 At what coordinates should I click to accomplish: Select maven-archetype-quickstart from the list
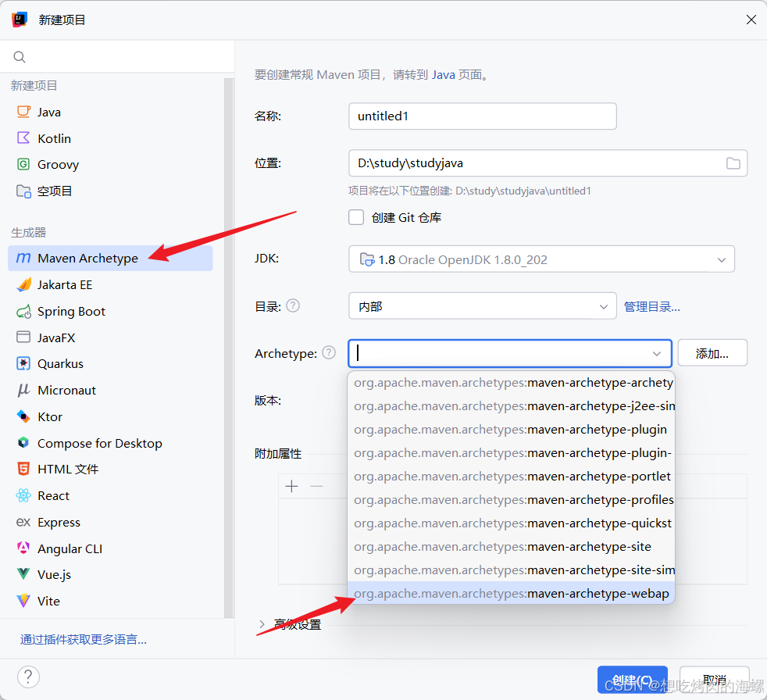(511, 523)
